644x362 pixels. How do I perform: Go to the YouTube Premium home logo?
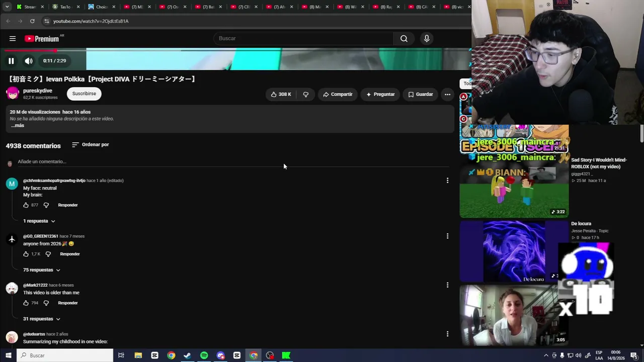[x=44, y=39]
